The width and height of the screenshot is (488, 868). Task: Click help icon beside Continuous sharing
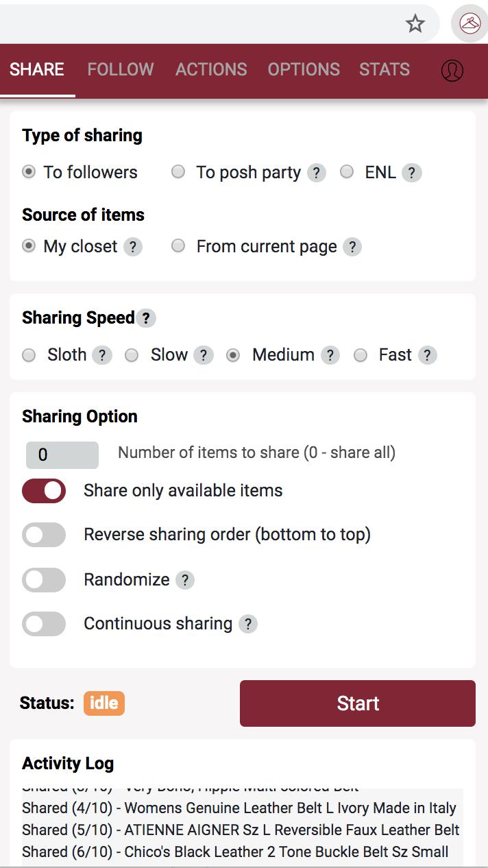coord(248,624)
